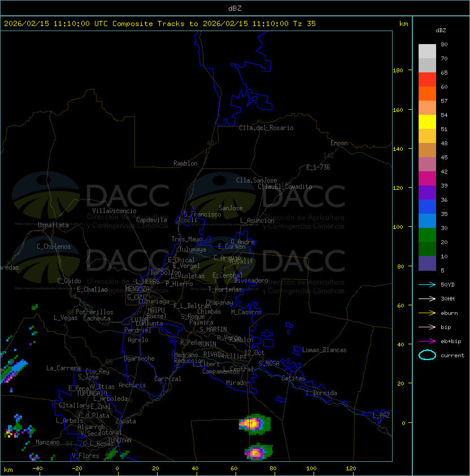Click the Divisadero label
The width and height of the screenshot is (470, 476).
coord(251,280)
